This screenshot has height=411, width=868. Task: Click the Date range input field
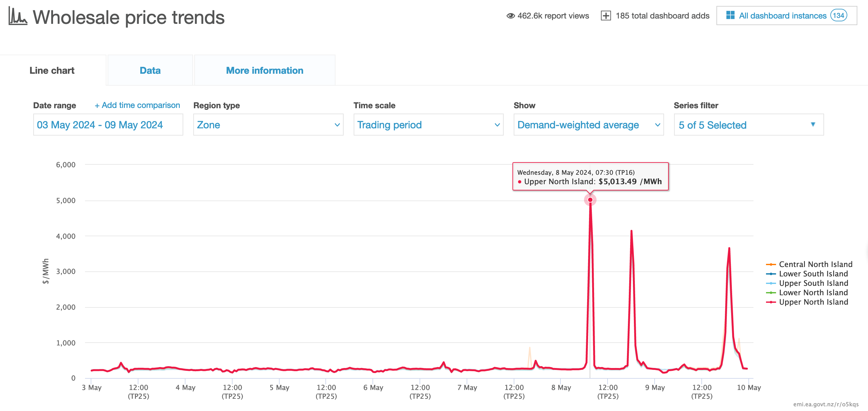coord(108,125)
